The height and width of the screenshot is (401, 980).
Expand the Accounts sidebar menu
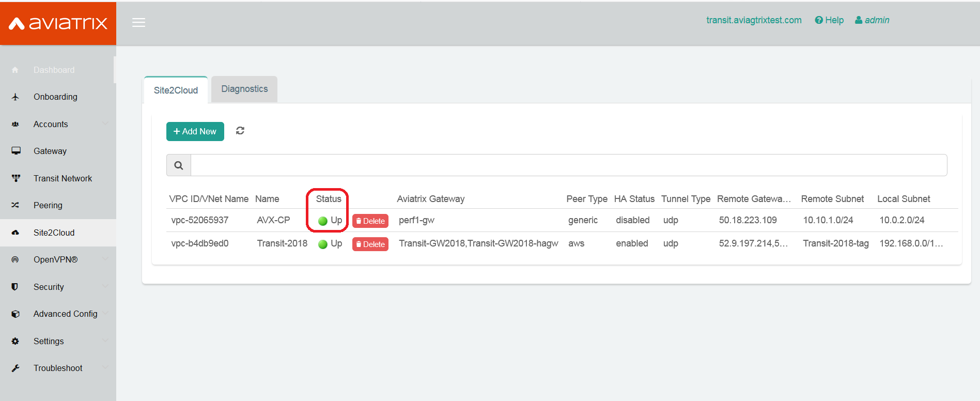pyautogui.click(x=105, y=124)
